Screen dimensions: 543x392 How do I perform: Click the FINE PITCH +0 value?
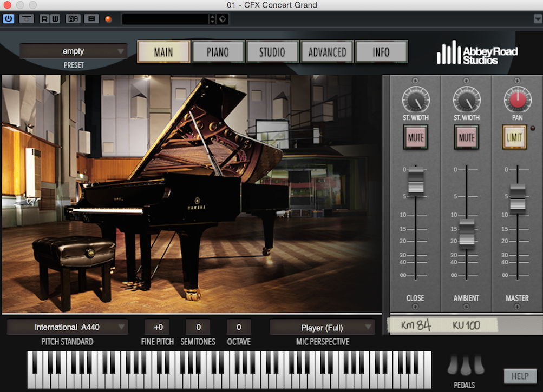pos(158,327)
